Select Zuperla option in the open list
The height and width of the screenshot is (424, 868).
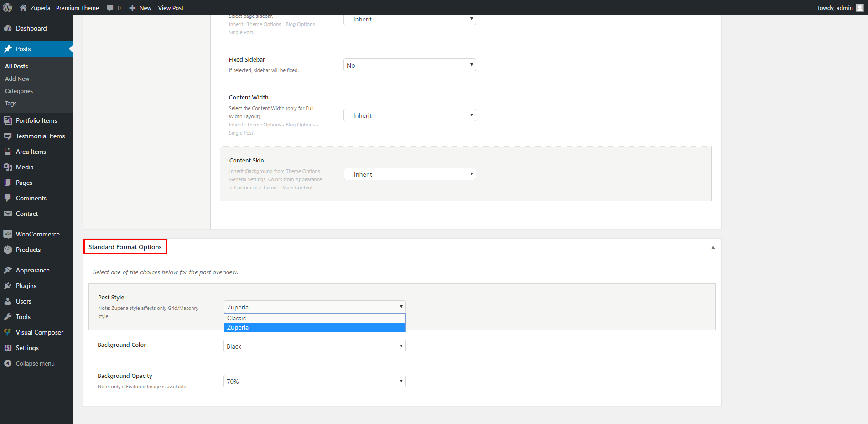point(315,327)
